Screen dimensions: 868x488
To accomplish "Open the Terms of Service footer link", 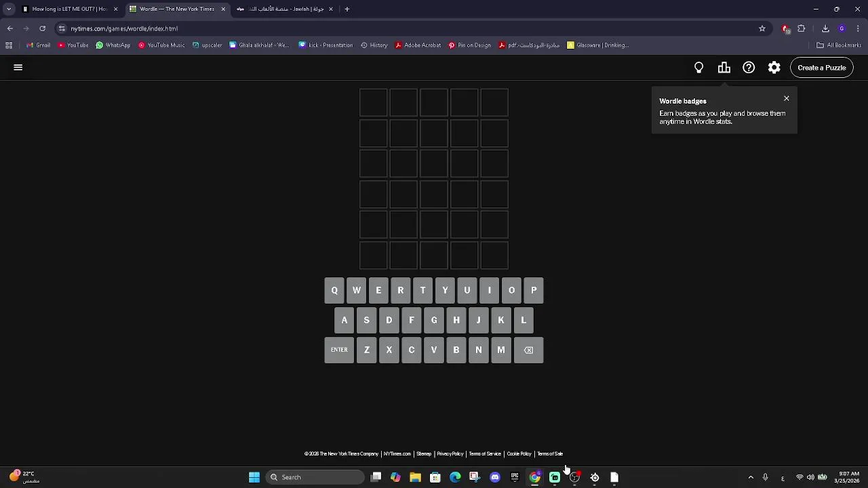I will click(x=485, y=454).
